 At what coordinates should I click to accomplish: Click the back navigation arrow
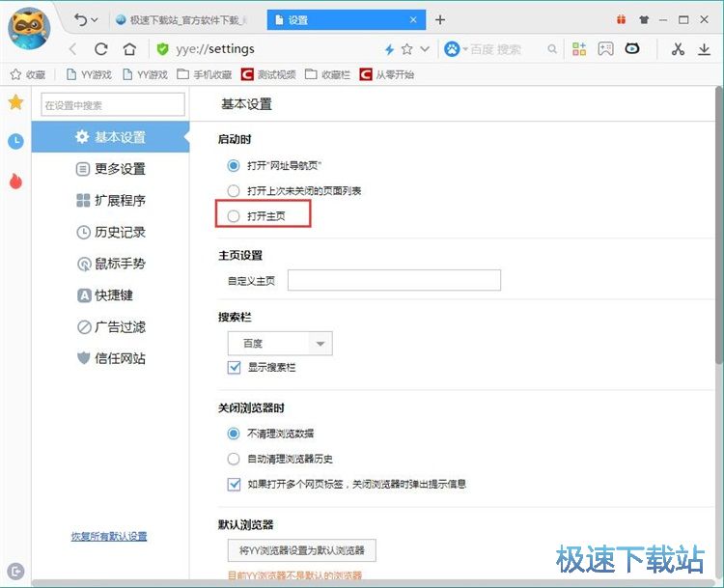pyautogui.click(x=73, y=49)
